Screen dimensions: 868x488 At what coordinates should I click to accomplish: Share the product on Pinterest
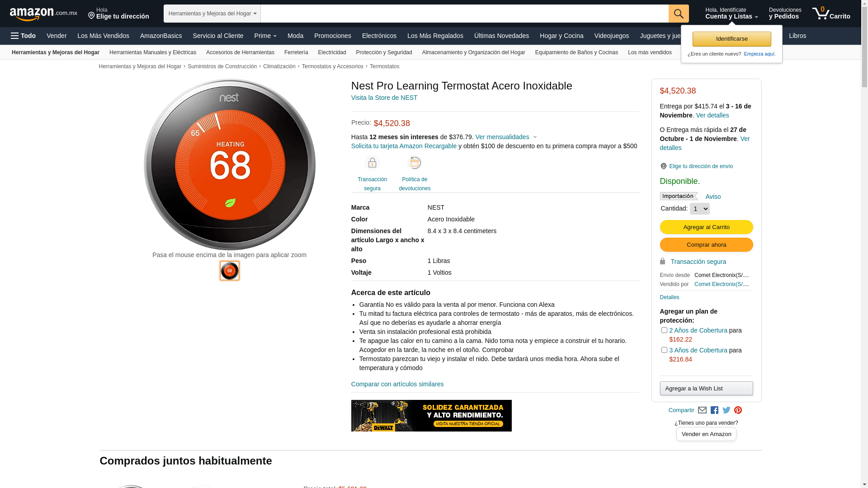click(x=738, y=410)
